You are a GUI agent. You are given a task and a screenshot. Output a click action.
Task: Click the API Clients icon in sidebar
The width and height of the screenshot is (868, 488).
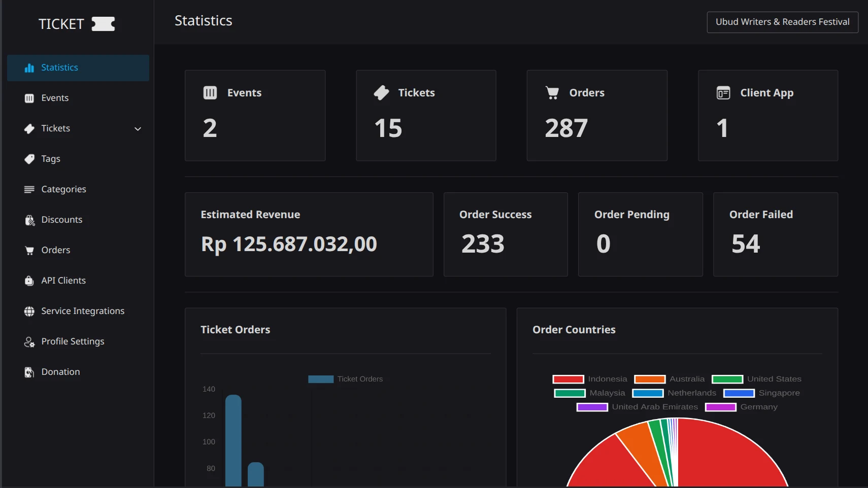pos(29,281)
